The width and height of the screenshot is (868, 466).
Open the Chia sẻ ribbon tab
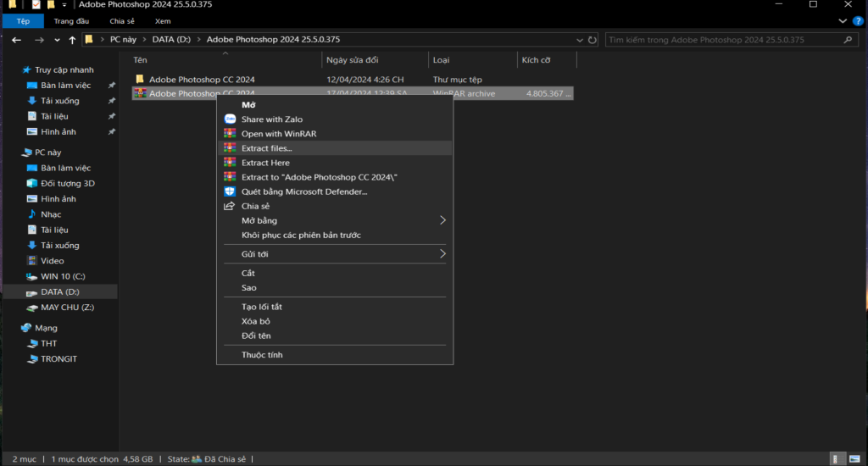tap(122, 21)
